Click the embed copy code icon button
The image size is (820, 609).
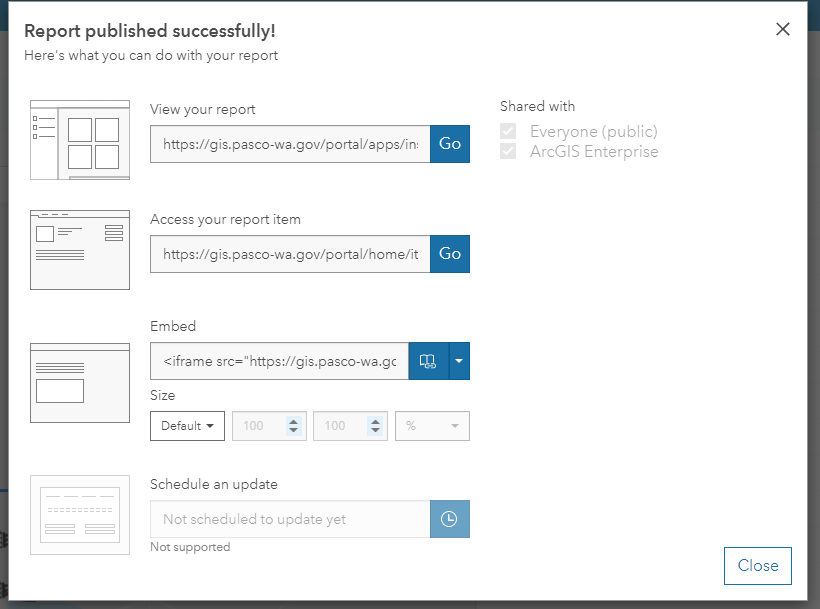pos(428,361)
